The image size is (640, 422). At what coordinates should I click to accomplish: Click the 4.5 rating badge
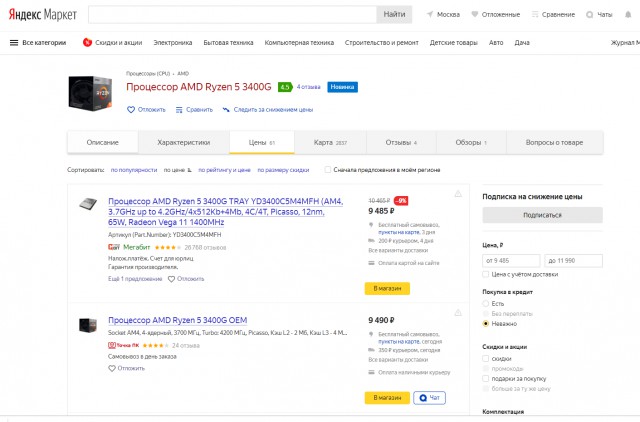click(285, 87)
